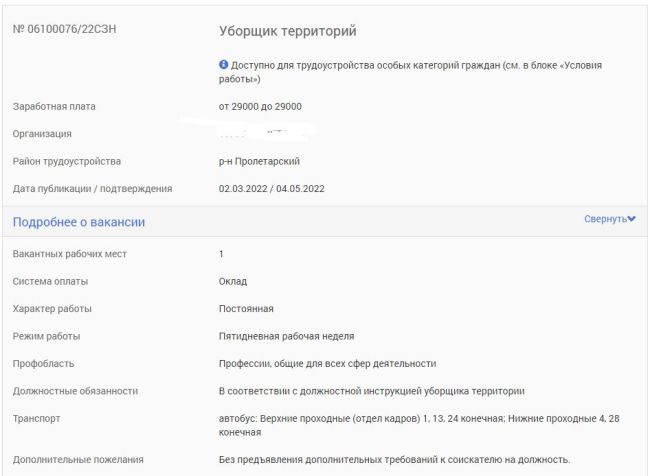
Task: Click the redacted organization name field
Action: (x=265, y=131)
